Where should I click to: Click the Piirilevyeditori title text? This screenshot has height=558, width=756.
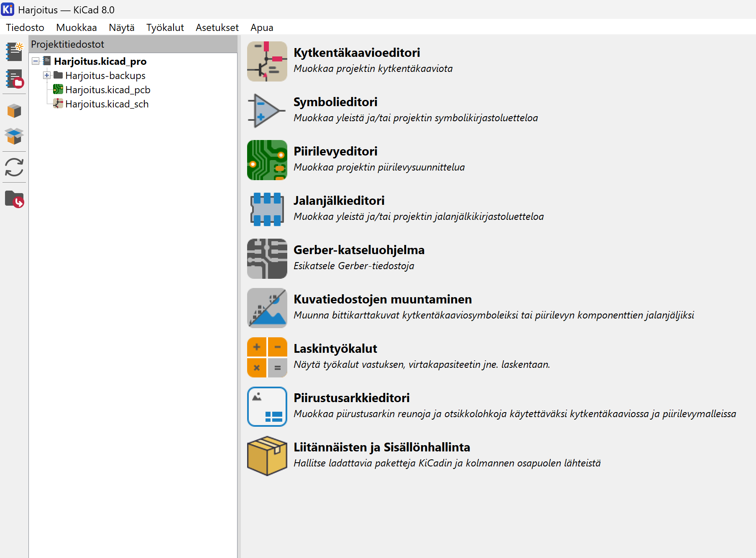pos(335,151)
